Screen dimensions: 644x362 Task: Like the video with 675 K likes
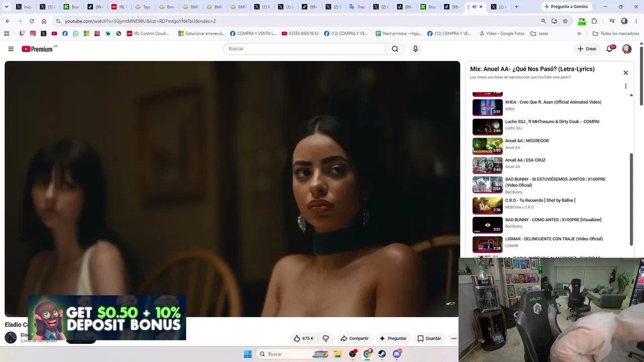point(303,338)
